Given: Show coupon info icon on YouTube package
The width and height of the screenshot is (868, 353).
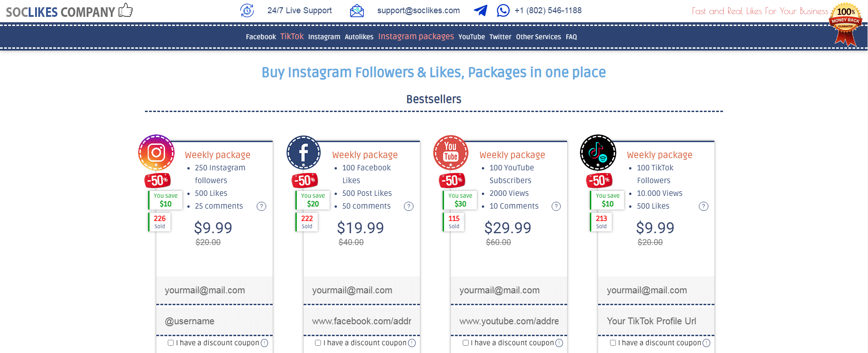Looking at the screenshot, I should (559, 343).
